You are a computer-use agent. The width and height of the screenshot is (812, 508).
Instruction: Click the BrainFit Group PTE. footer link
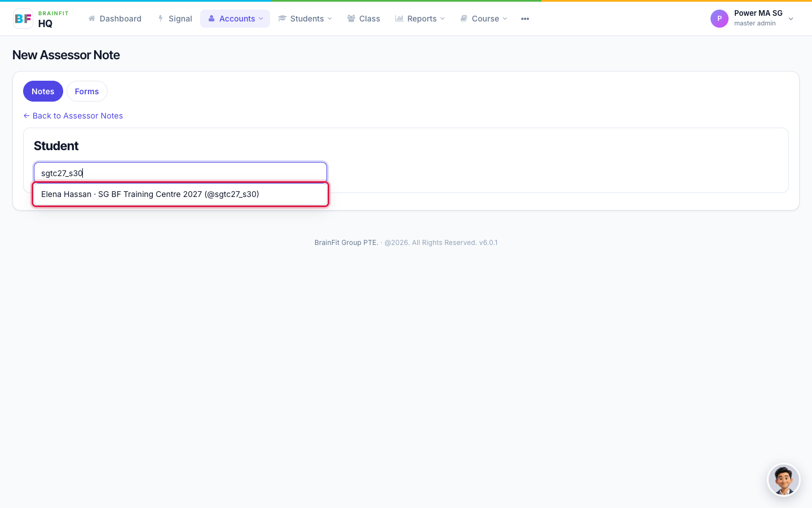pos(346,243)
